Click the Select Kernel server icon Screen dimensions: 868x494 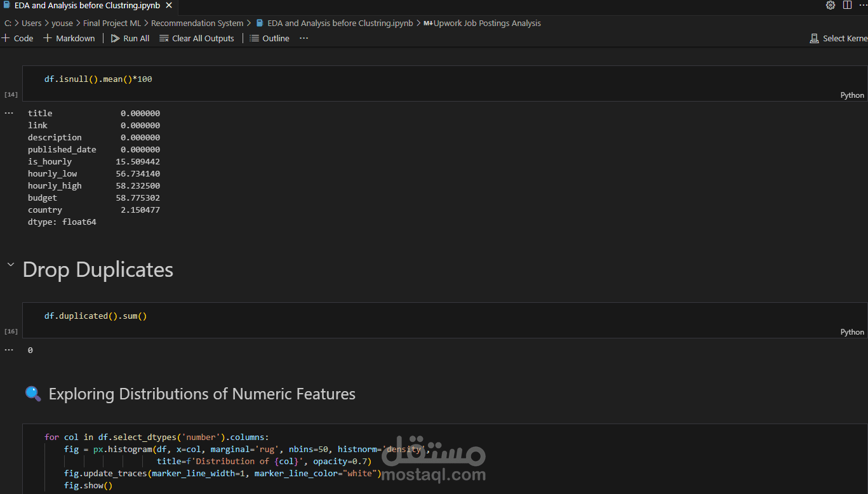pos(814,38)
